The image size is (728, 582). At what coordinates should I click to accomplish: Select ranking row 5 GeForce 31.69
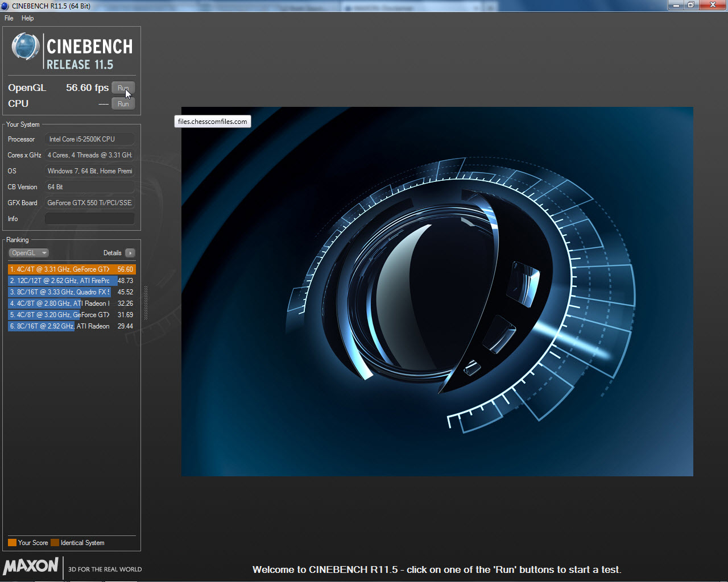click(72, 315)
